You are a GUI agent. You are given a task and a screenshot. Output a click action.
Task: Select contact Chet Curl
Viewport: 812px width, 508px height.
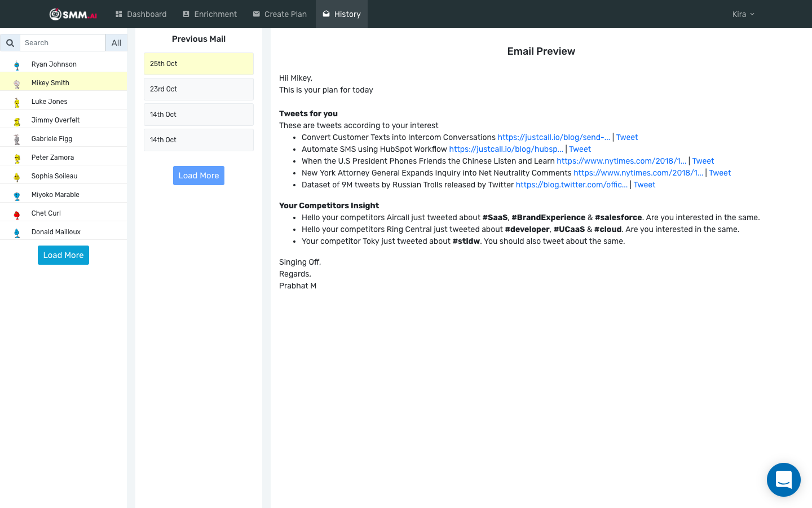pyautogui.click(x=63, y=213)
